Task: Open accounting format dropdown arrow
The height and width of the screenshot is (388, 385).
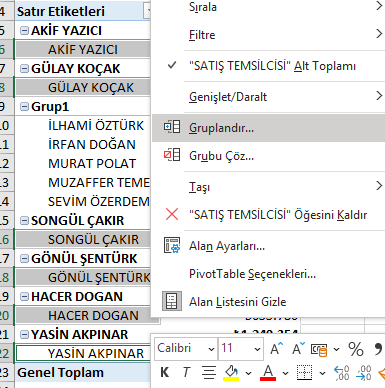Action: point(337,349)
